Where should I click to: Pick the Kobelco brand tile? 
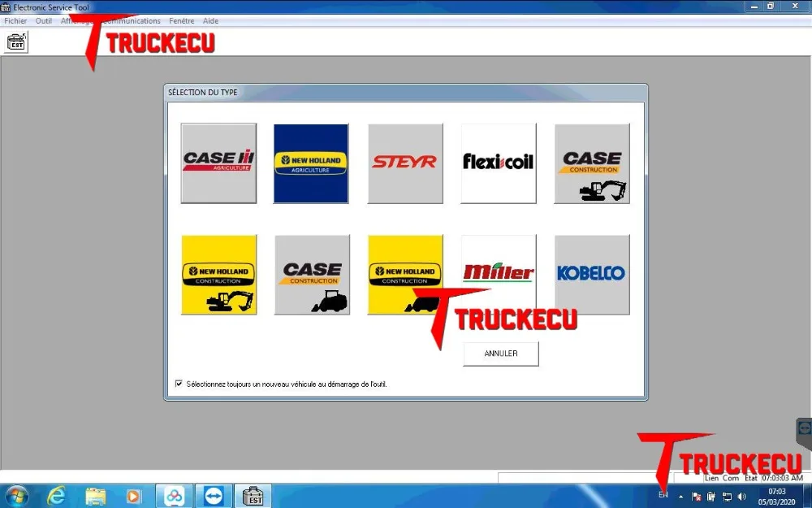coord(592,275)
